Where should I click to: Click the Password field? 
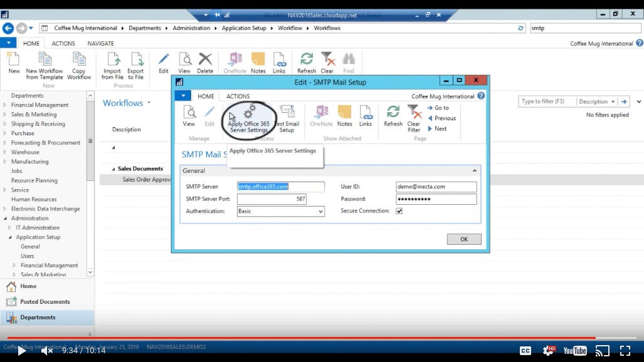click(436, 199)
